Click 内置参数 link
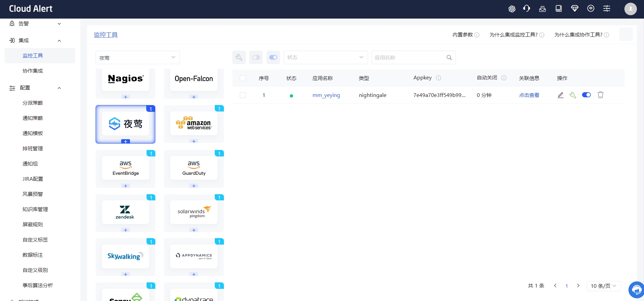 pos(463,35)
